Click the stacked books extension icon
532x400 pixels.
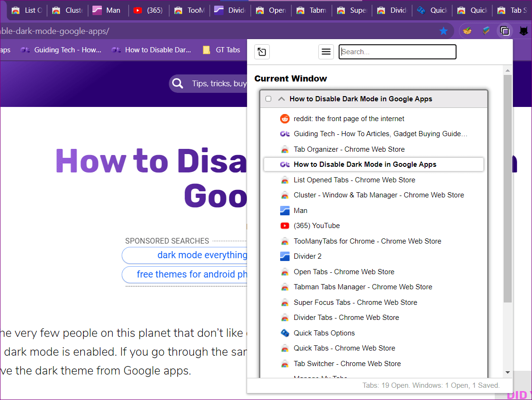pyautogui.click(x=486, y=31)
